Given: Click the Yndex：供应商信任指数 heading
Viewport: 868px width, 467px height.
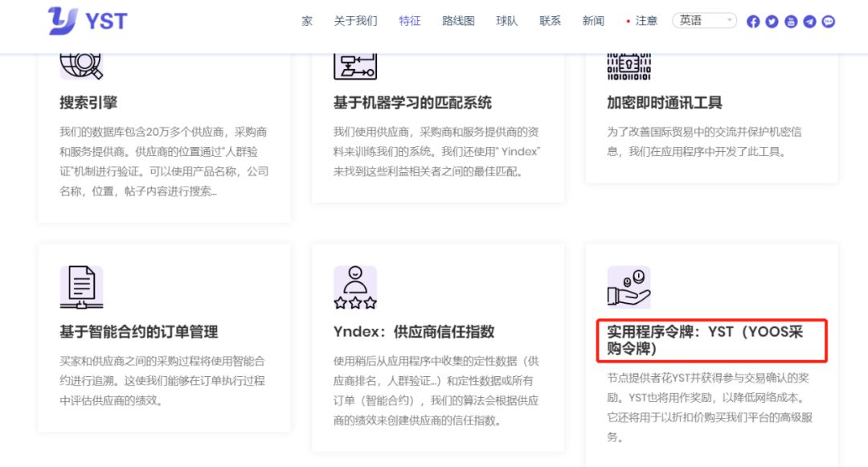Looking at the screenshot, I should [x=414, y=332].
